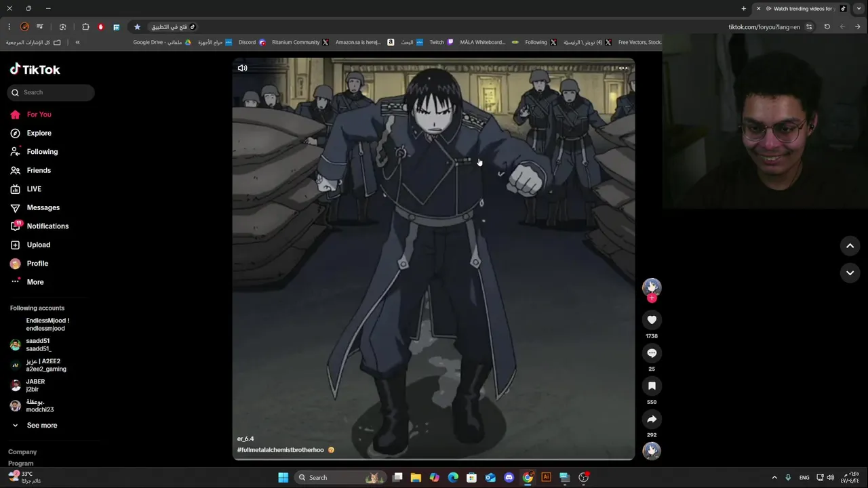This screenshot has height=488, width=868.
Task: Open the all bookmarks folder
Action: (x=33, y=42)
